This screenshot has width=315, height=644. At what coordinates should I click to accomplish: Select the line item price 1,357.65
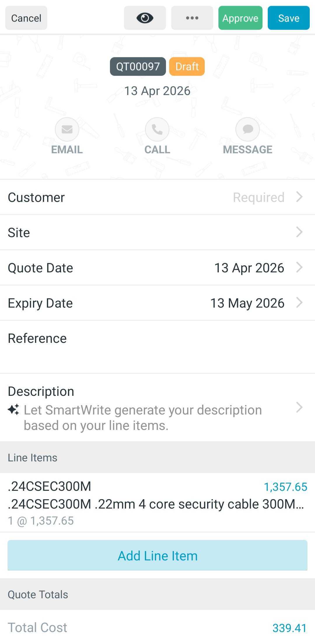(x=286, y=487)
